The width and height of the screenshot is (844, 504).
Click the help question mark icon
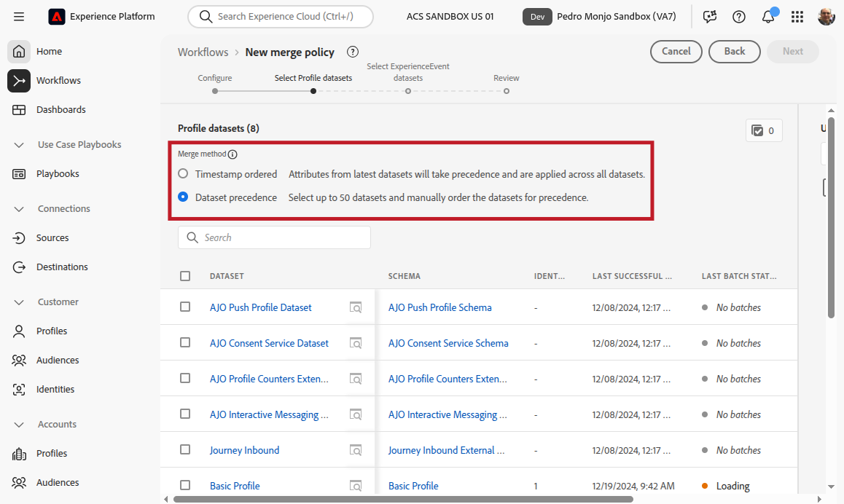(739, 17)
